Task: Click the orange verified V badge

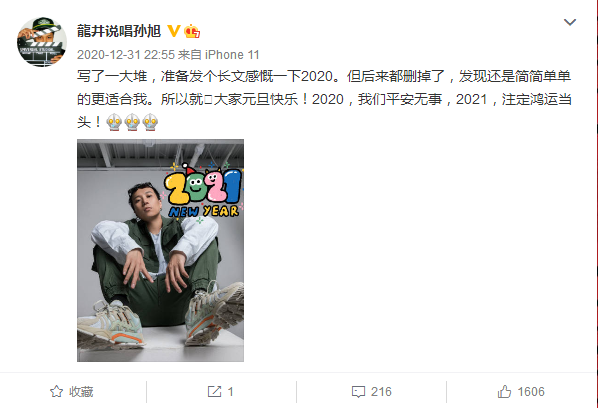Action: [174, 31]
